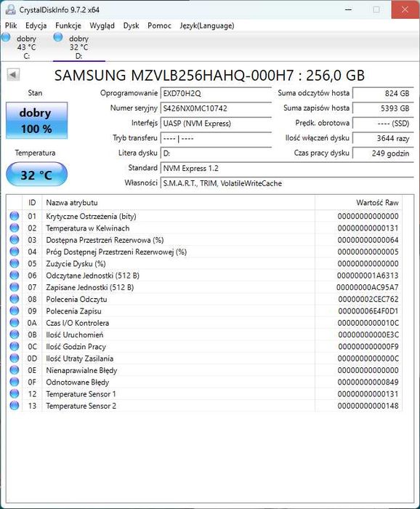This screenshot has width=420, height=509.
Task: Click the serial number field S426NX0MC10742
Action: (216, 108)
